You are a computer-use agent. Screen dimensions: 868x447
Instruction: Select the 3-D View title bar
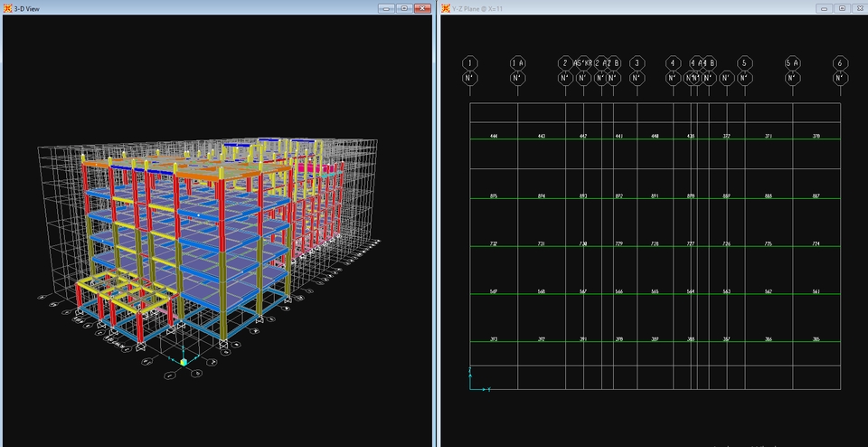[217, 8]
